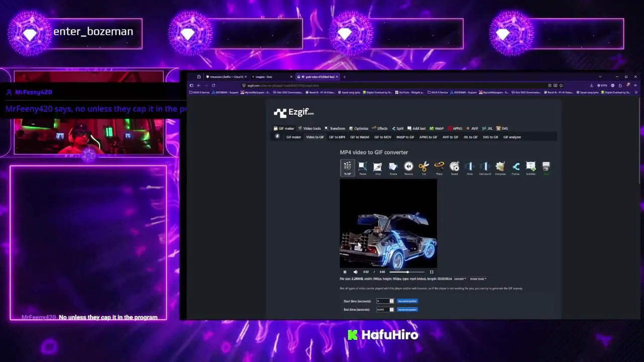Image resolution: width=644 pixels, height=362 pixels.
Task: Go to SVG to GIF
Action: (491, 137)
